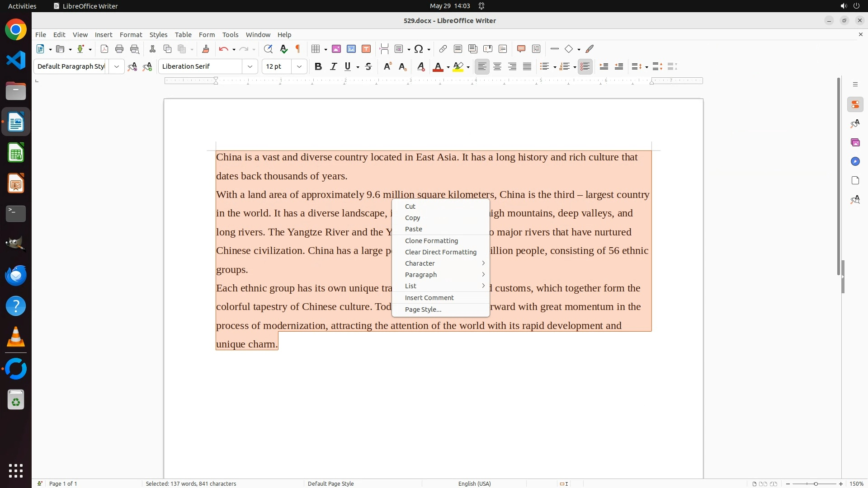
Task: Open the Gallery sidebar panel icon
Action: click(x=855, y=142)
